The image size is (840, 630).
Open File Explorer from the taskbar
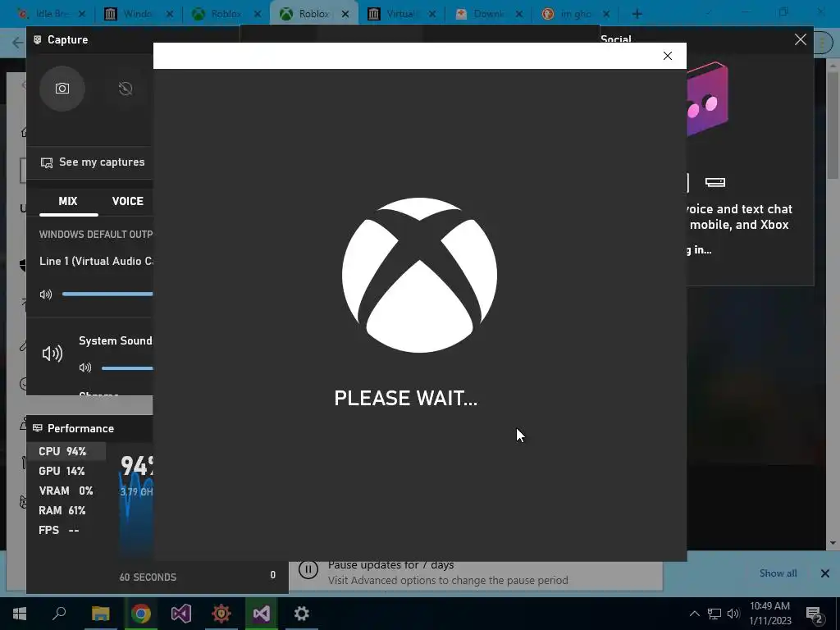click(100, 614)
